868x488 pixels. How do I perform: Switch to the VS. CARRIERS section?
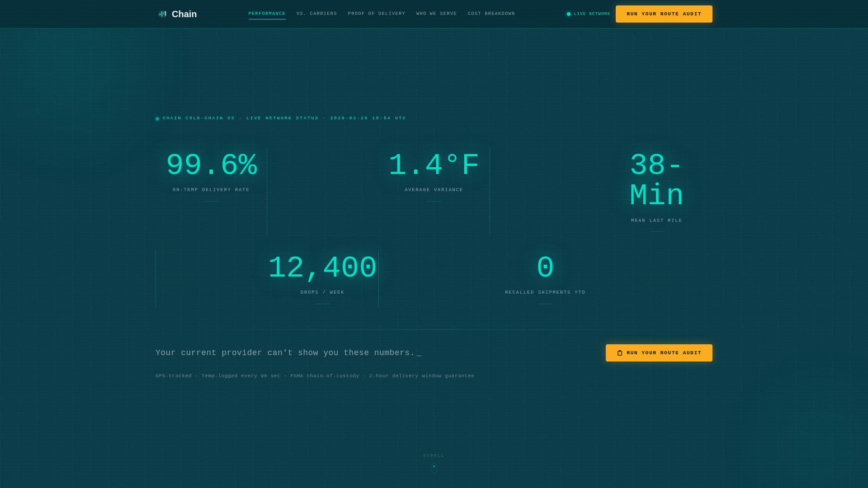[316, 14]
